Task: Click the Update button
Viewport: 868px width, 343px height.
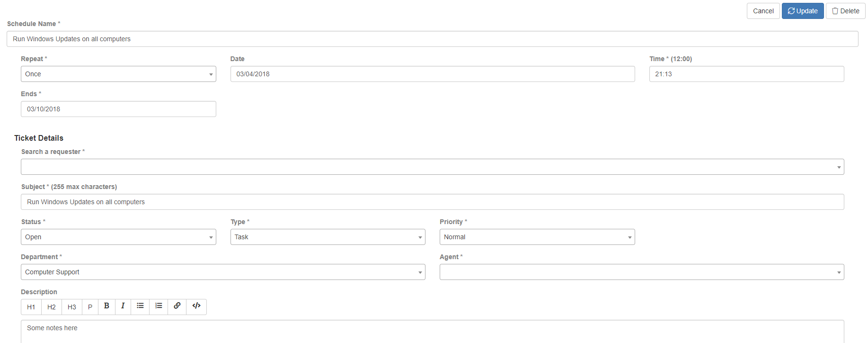Action: (x=803, y=11)
